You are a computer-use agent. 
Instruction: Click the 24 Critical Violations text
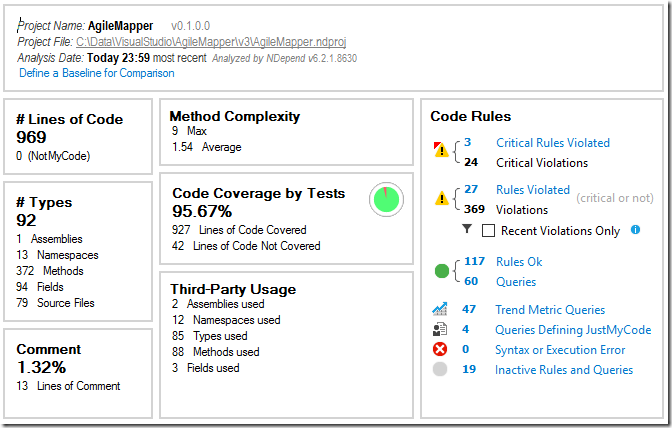(x=526, y=162)
